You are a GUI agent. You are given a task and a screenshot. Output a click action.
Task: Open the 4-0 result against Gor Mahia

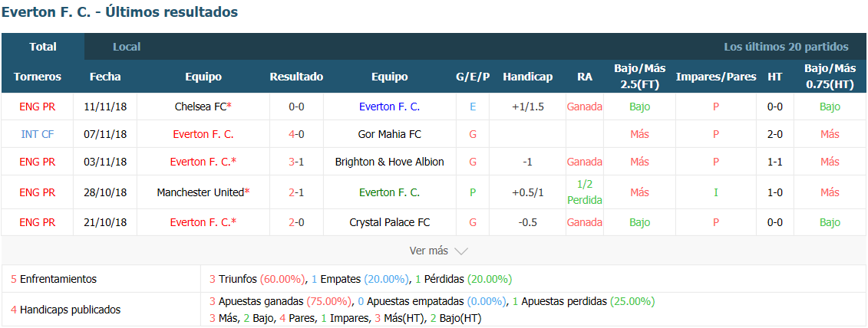297,134
